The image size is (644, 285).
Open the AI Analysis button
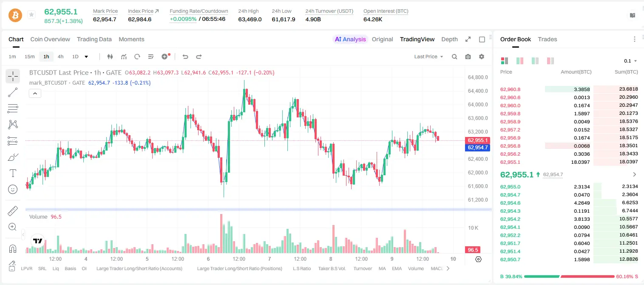coord(350,39)
